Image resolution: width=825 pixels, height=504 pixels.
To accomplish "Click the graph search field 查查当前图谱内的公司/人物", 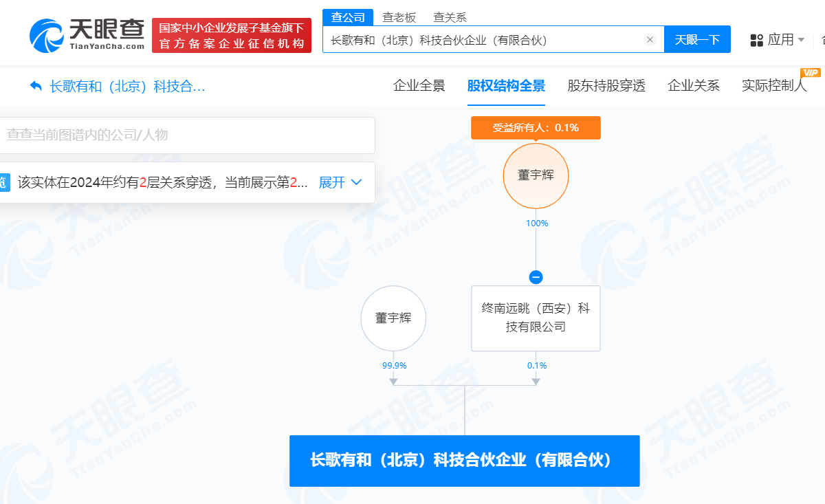I will [x=187, y=135].
